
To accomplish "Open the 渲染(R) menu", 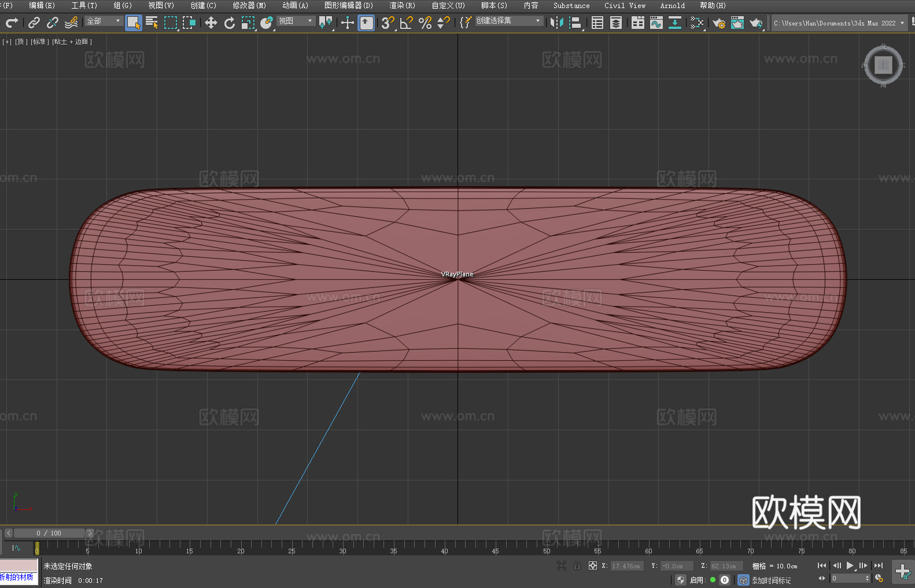I will 402,5.
